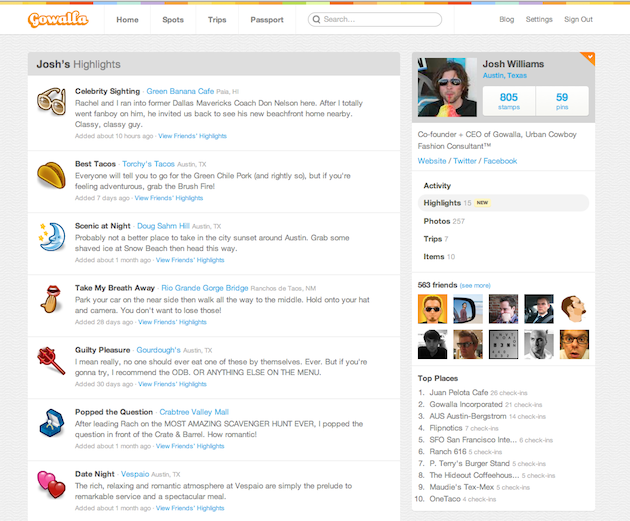Open cartoon bald mustache friend avatar

(x=574, y=309)
